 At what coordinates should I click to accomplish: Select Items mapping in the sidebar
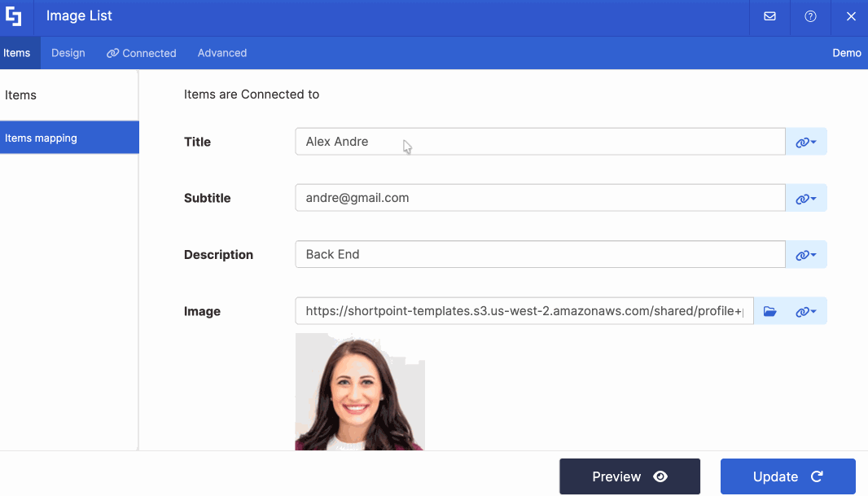point(69,138)
